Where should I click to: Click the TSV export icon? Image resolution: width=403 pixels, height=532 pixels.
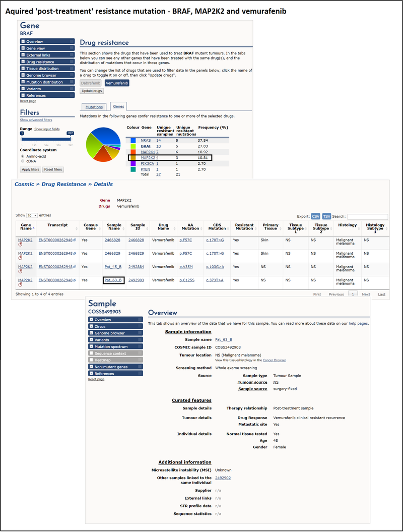coord(327,216)
